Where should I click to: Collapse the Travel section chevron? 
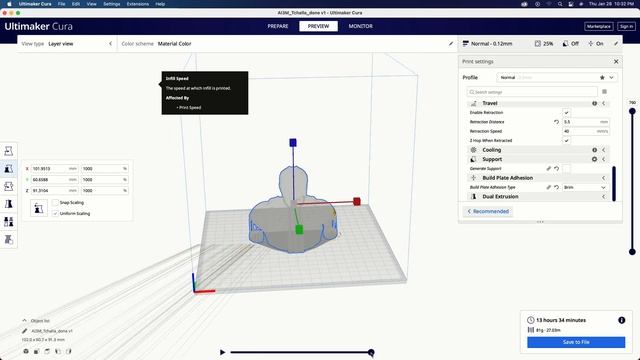[603, 103]
